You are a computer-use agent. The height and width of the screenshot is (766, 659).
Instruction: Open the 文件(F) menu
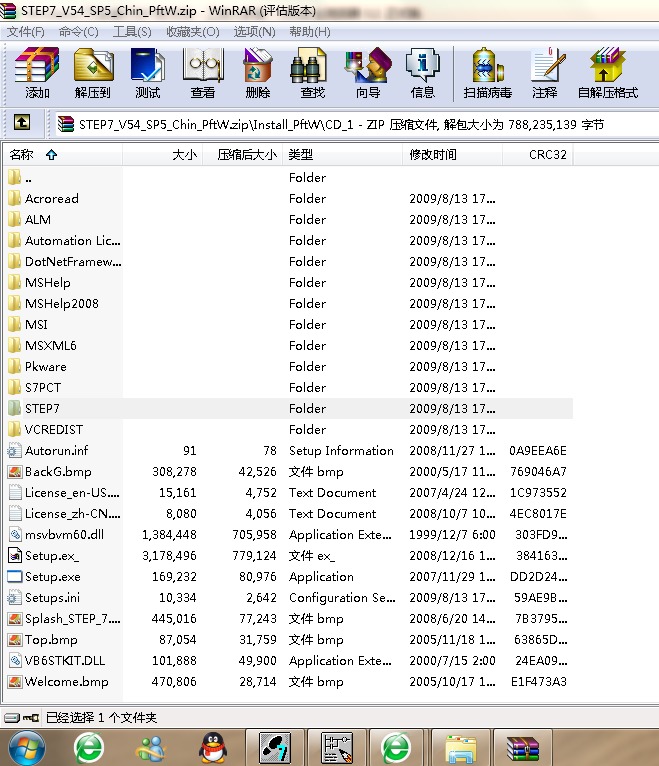click(x=26, y=32)
